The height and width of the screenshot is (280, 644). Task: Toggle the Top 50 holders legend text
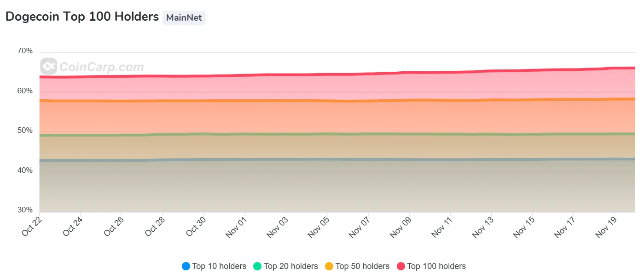[x=362, y=266]
